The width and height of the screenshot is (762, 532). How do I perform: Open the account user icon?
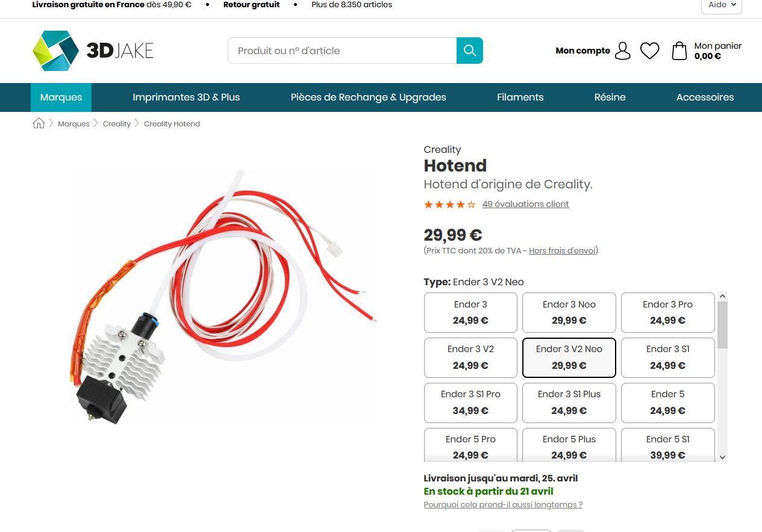(623, 51)
